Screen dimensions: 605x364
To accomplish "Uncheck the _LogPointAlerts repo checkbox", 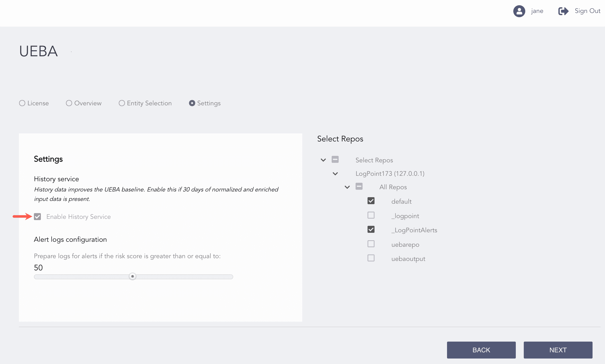I will (x=371, y=229).
